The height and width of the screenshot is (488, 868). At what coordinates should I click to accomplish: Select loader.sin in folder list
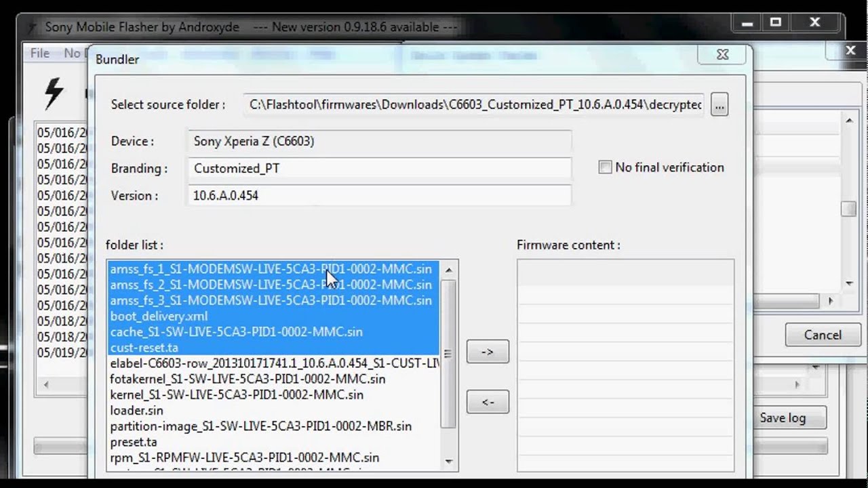coord(273,410)
